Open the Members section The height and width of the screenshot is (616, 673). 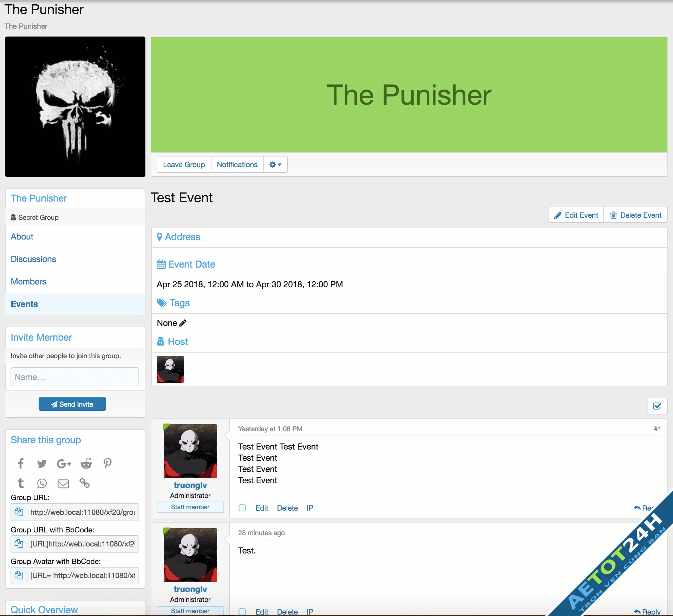pyautogui.click(x=28, y=282)
